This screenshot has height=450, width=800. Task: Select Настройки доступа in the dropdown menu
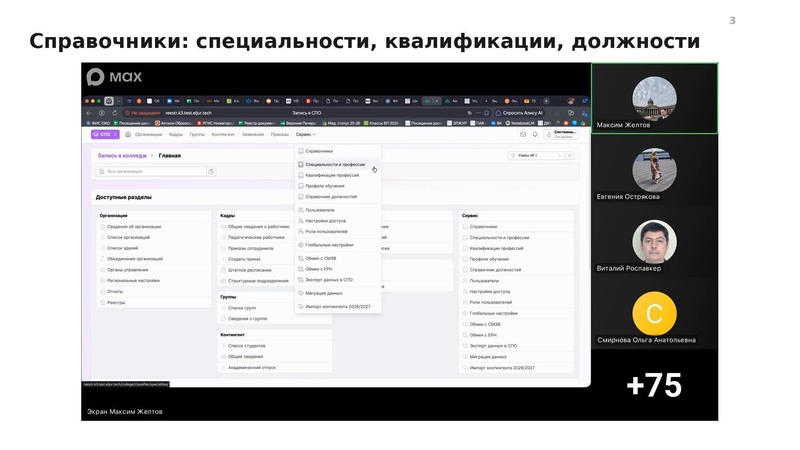point(338,220)
